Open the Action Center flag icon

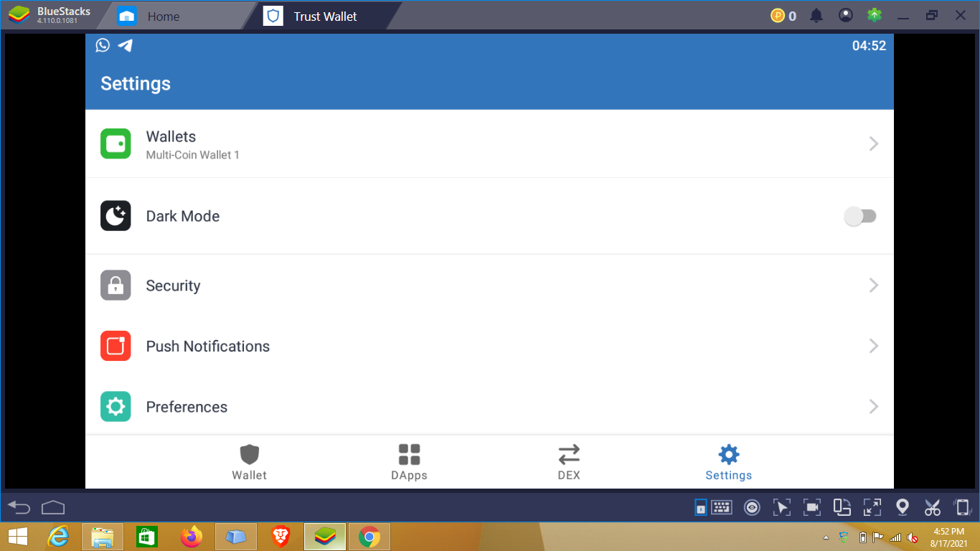pyautogui.click(x=878, y=537)
